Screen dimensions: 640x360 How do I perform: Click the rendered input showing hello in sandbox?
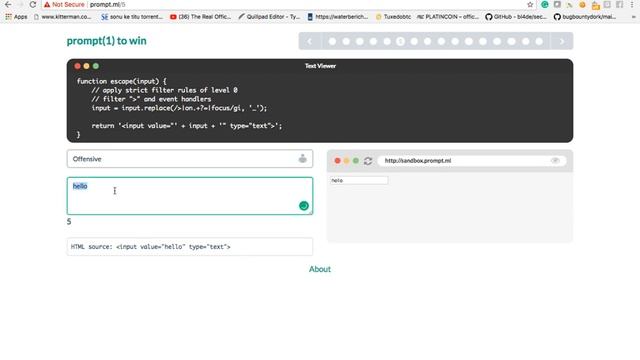pos(359,180)
